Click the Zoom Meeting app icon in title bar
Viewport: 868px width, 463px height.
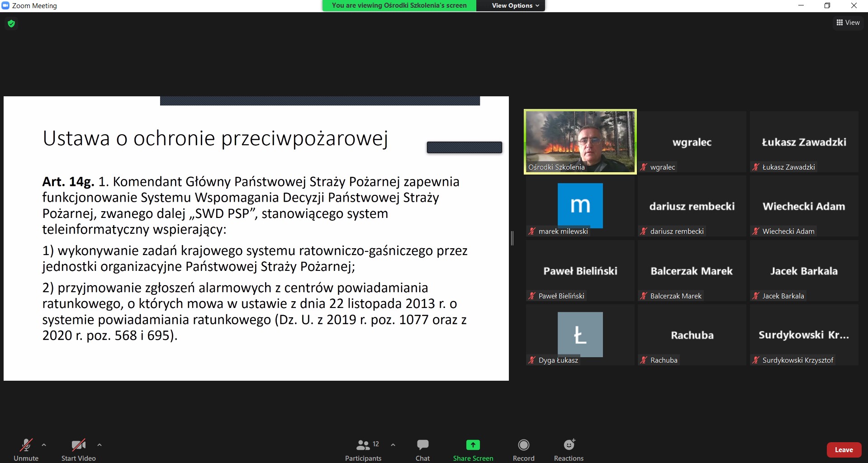click(x=5, y=5)
